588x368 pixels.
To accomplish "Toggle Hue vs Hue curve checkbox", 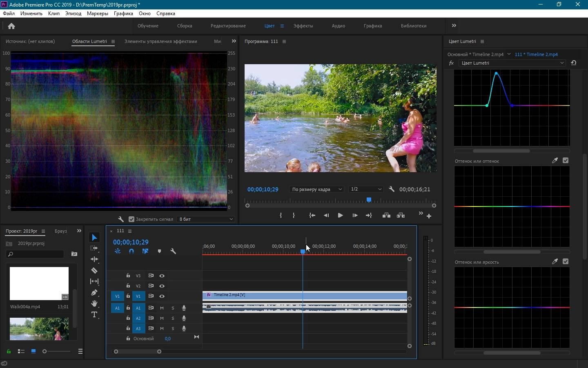I will (566, 161).
